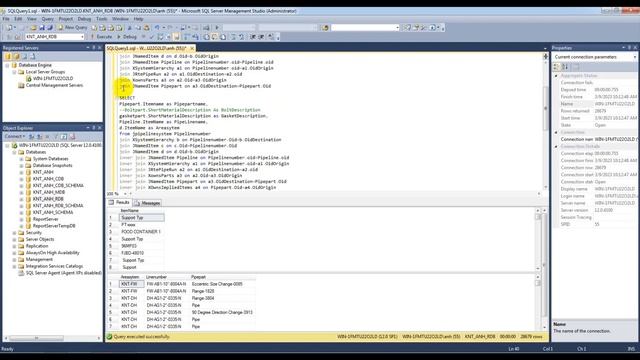Collapse the Databases folder node
Image resolution: width=640 pixels, height=360 pixels.
click(15, 152)
